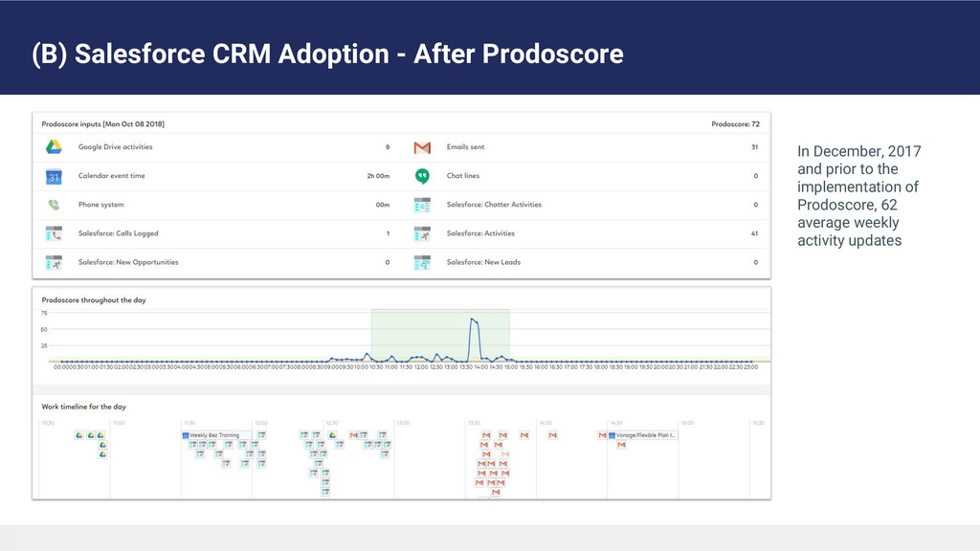Click the Google Drive activities icon

[54, 146]
